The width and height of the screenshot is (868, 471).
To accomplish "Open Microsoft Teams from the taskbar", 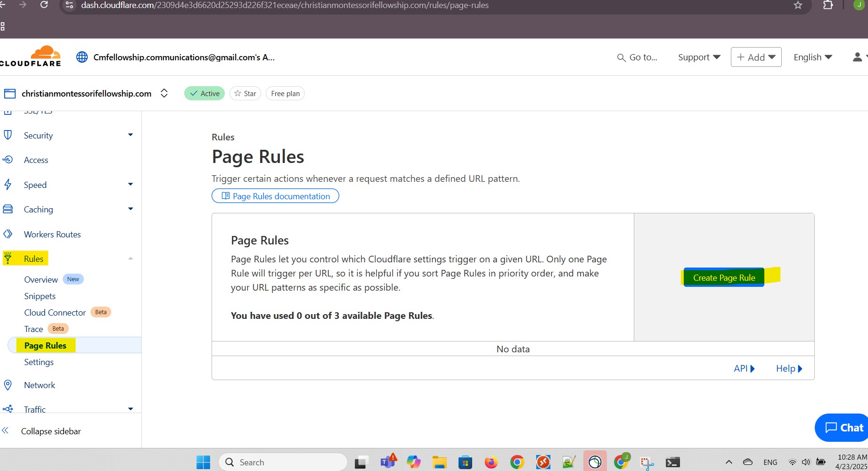I will 388,462.
